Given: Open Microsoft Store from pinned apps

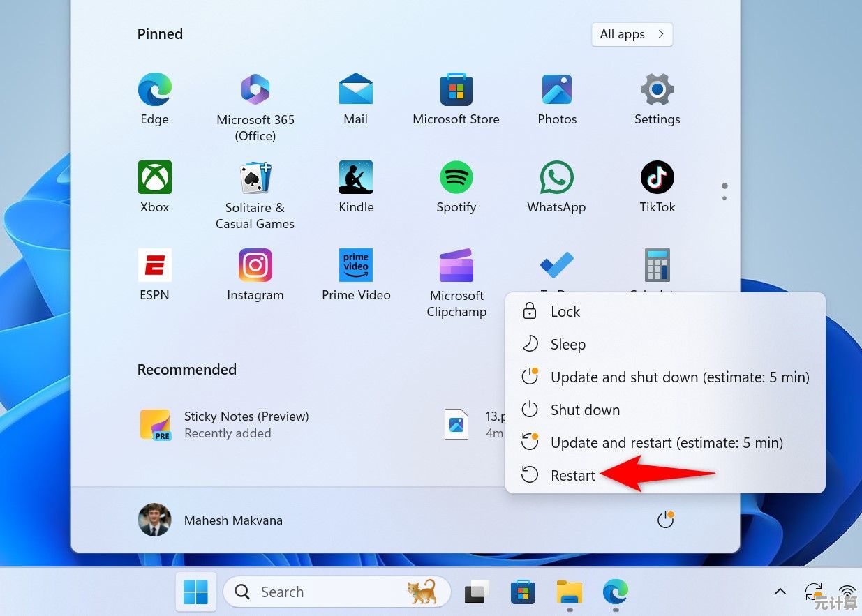Looking at the screenshot, I should click(x=456, y=91).
